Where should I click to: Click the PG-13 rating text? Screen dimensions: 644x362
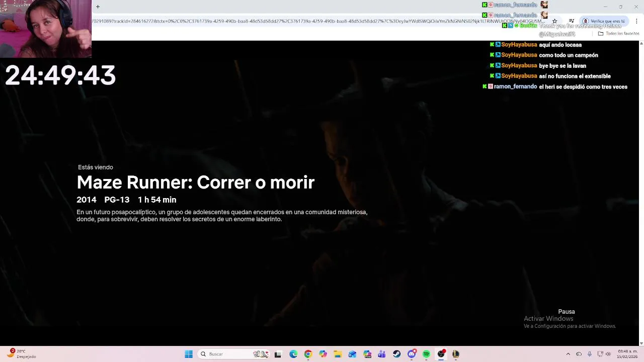point(117,200)
